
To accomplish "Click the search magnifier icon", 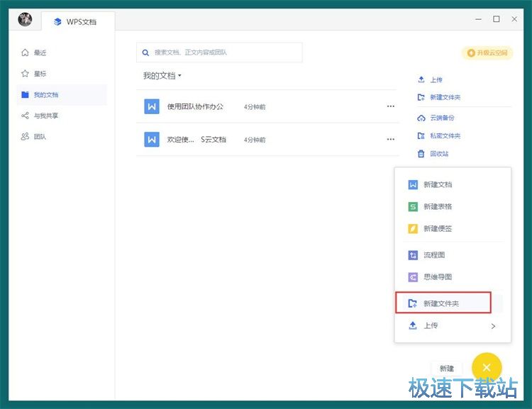I will 145,52.
